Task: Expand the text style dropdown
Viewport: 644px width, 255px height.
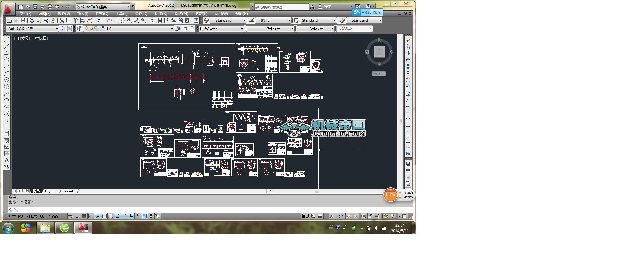Action: (244, 20)
